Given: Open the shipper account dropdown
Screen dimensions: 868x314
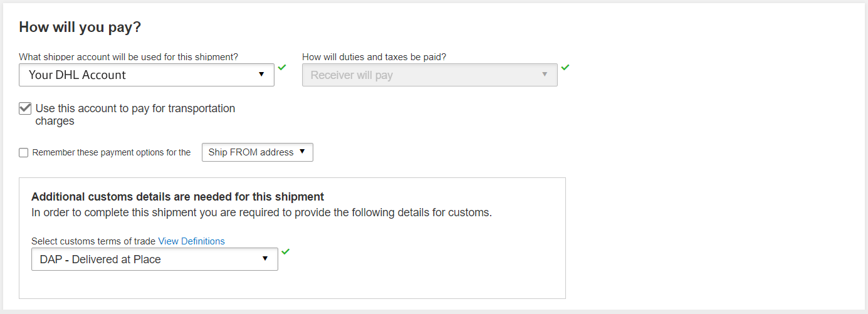Looking at the screenshot, I should [x=147, y=75].
